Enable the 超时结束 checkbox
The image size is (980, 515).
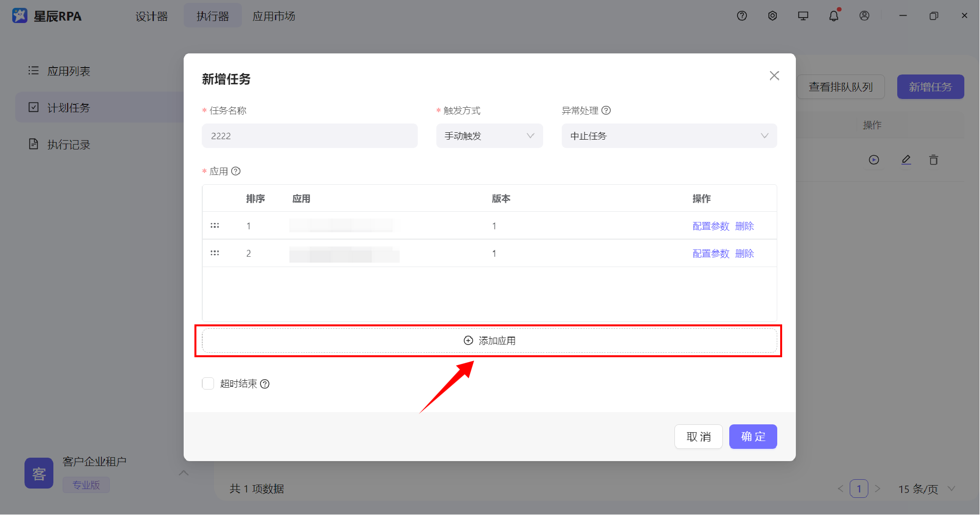(208, 383)
